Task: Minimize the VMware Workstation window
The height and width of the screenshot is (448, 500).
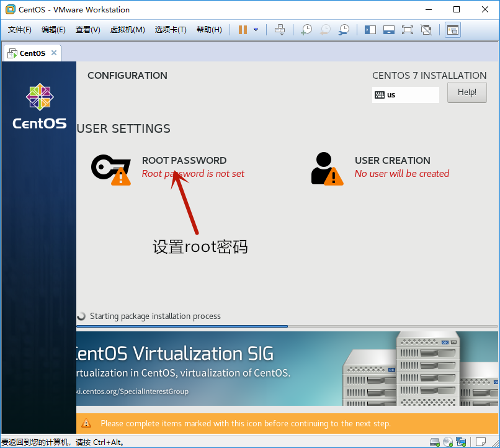Action: click(x=429, y=9)
